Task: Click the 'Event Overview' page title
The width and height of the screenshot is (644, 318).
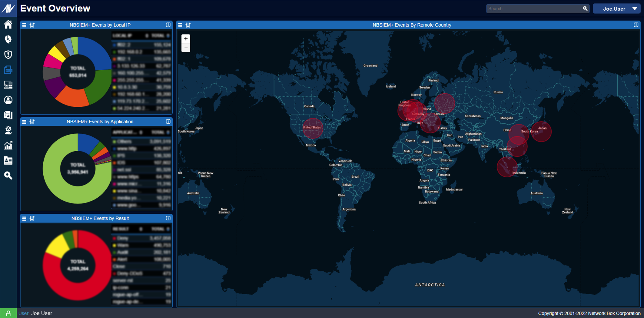Action: pyautogui.click(x=55, y=8)
